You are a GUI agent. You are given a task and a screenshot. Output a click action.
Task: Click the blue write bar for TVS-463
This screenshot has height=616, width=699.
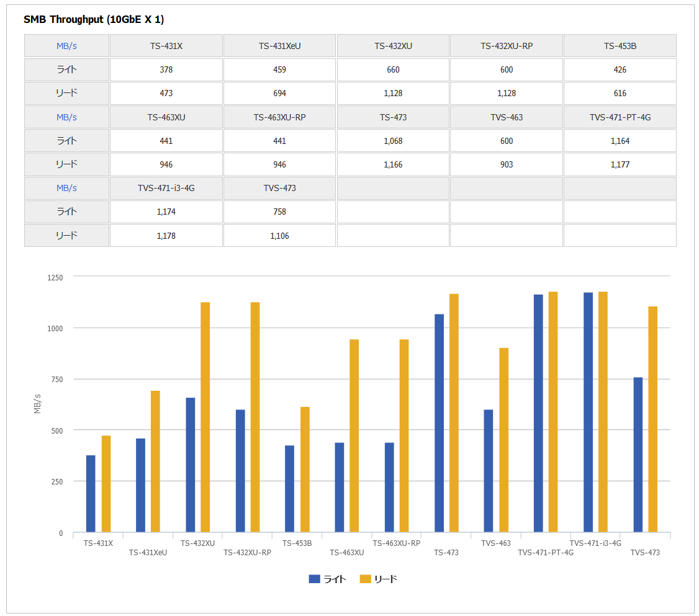[x=489, y=471]
